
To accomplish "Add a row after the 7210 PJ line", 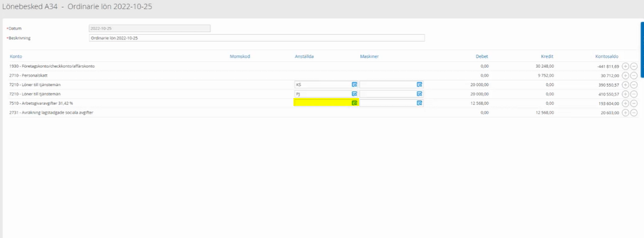I will coord(625,94).
